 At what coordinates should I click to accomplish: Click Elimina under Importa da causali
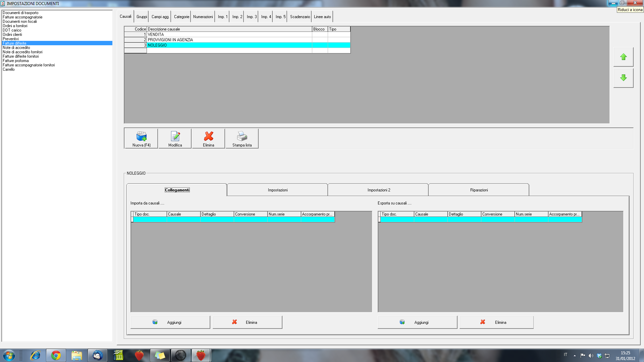[247, 322]
